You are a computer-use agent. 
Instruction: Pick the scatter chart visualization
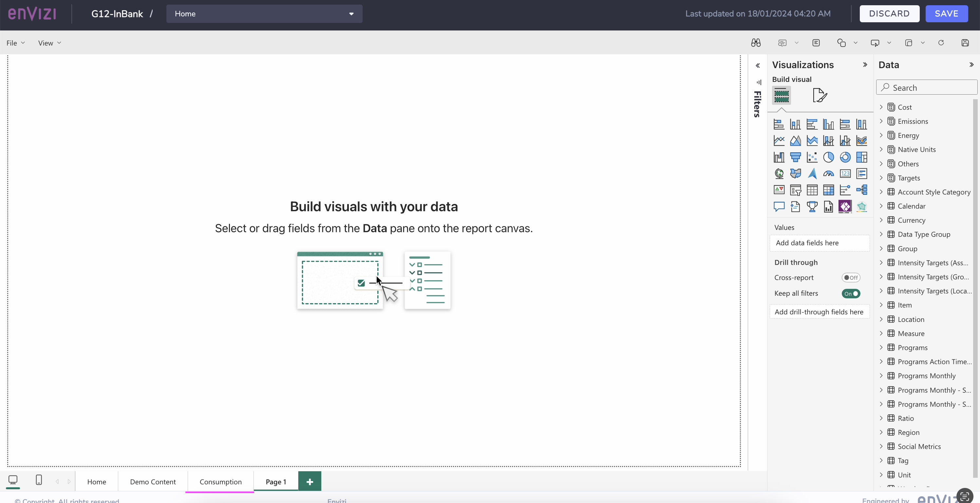point(812,157)
